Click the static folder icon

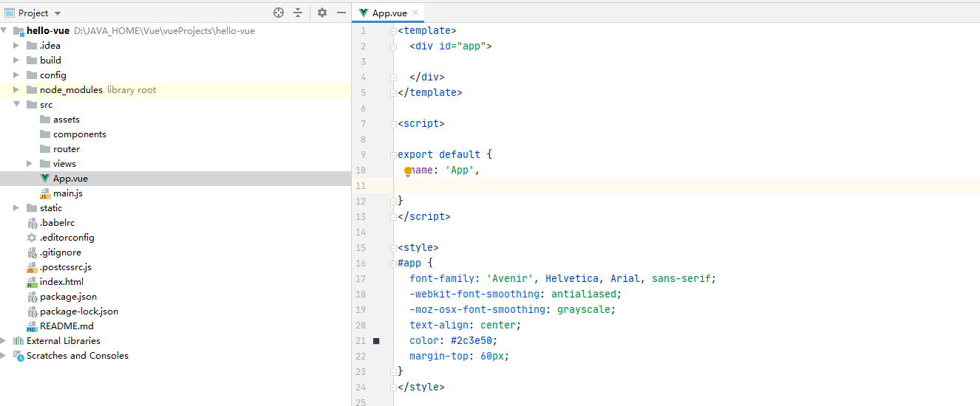(32, 208)
